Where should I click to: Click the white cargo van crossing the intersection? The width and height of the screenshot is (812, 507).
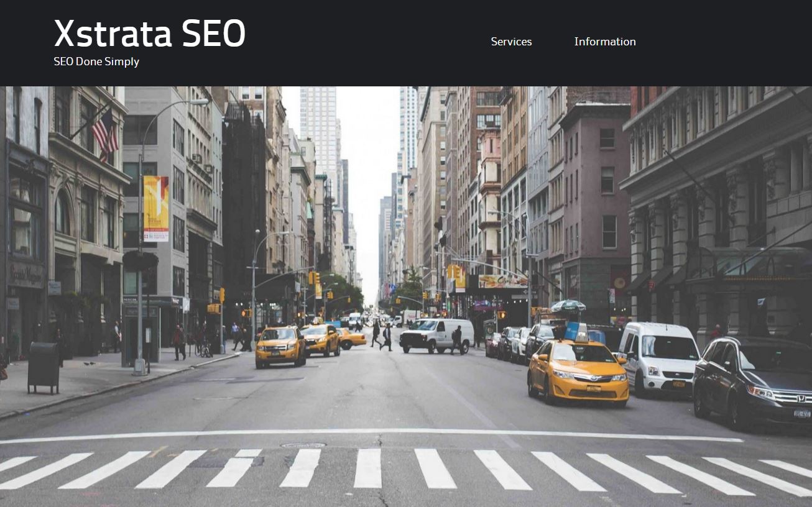click(436, 336)
